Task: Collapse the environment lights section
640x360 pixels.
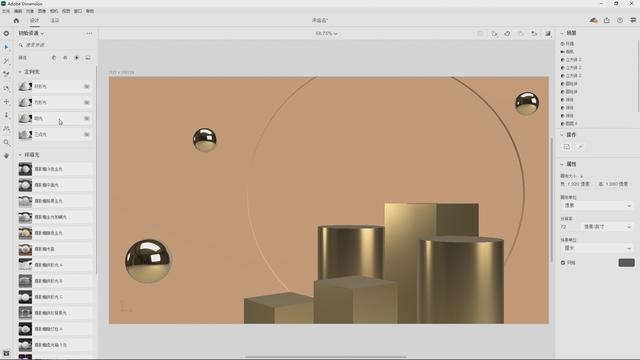Action: tap(20, 155)
